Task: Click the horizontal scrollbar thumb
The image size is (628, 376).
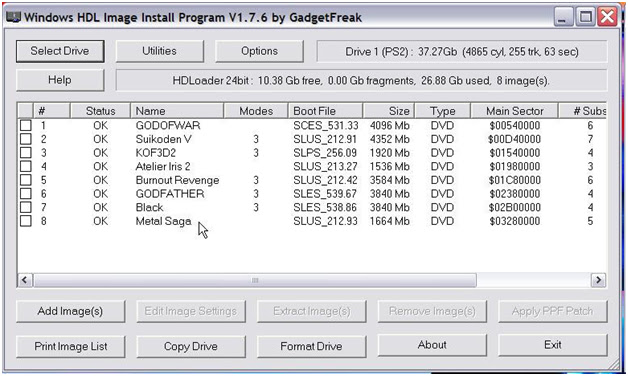Action: 255,280
